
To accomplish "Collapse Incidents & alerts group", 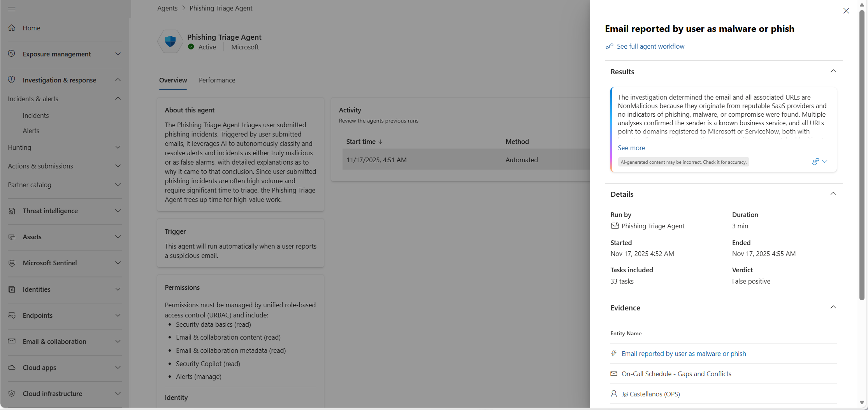I will point(118,98).
